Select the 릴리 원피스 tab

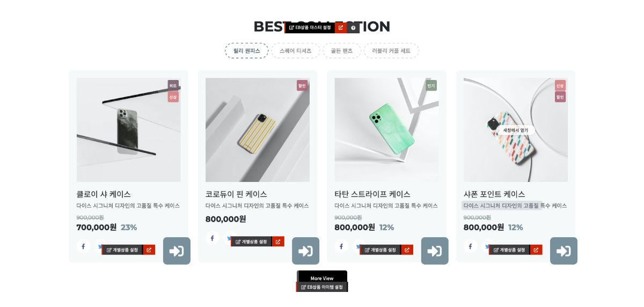pos(247,50)
